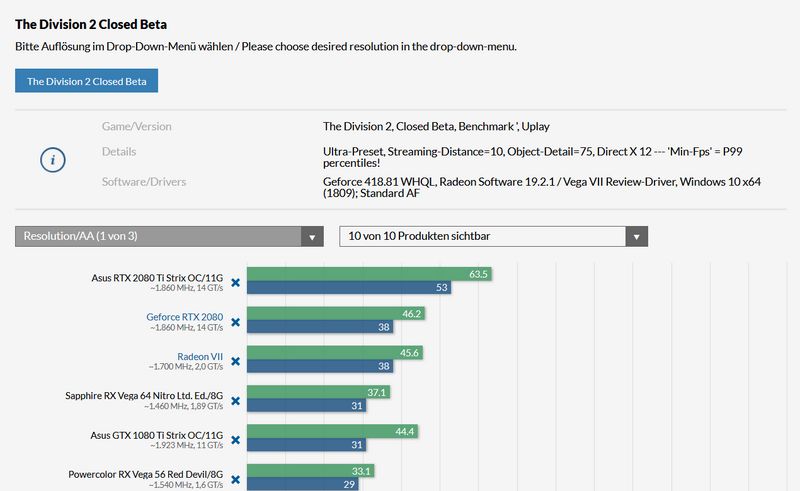The image size is (800, 491).
Task: Click 'Powercolor RX Vega 56 Red Devil/8G' label
Action: coord(145,474)
